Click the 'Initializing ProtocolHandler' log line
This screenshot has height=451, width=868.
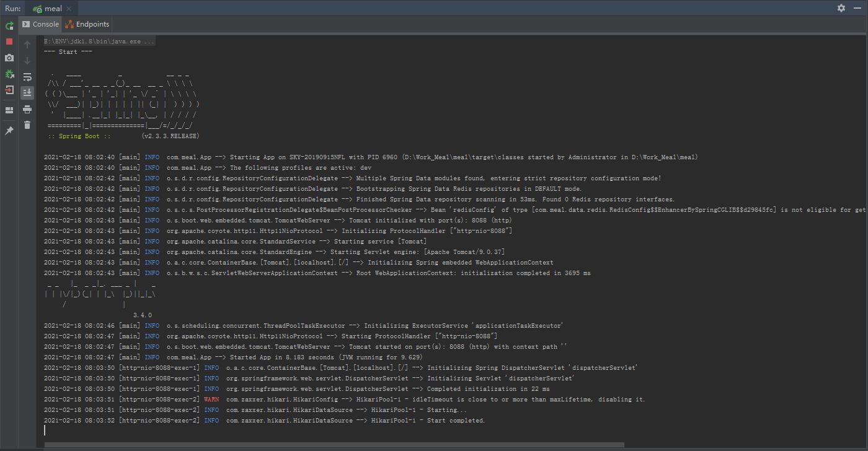tap(278, 231)
